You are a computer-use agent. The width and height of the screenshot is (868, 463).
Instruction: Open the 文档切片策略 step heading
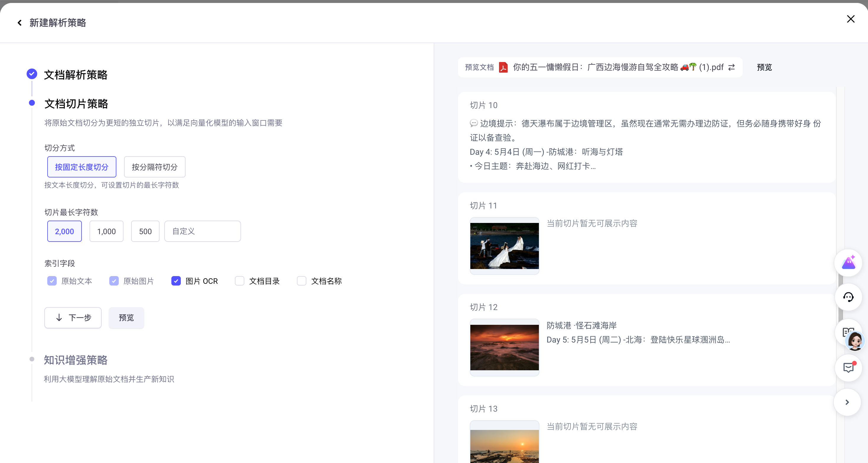tap(76, 103)
